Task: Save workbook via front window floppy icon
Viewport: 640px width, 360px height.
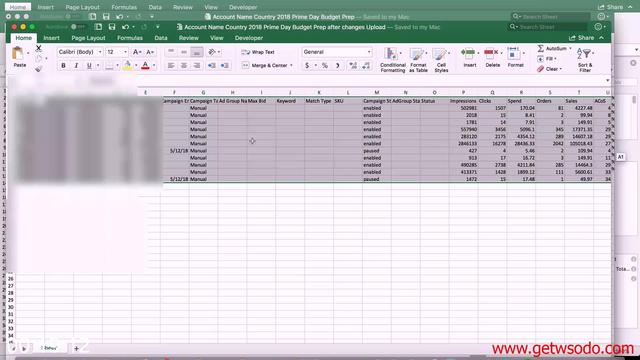Action: tap(112, 27)
